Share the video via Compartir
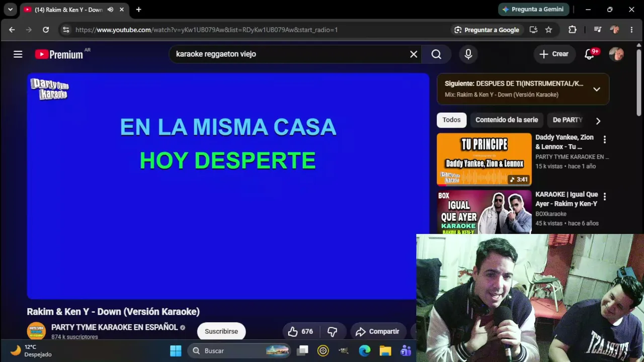644x362 pixels. [x=378, y=331]
